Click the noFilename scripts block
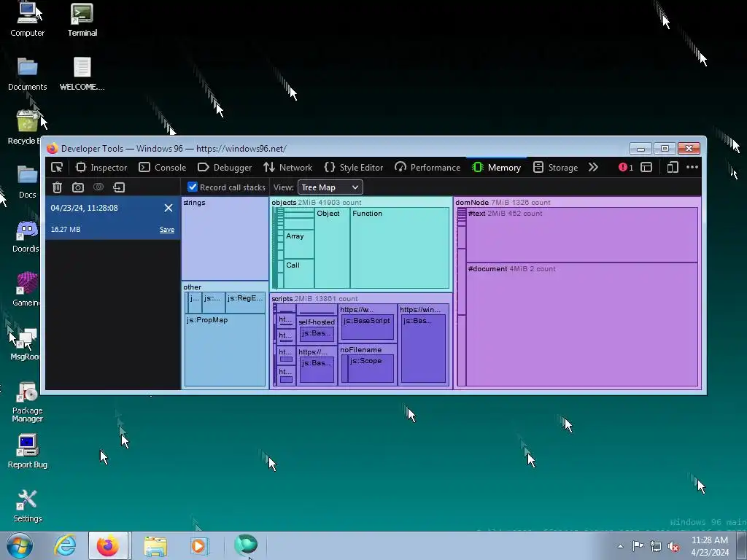The width and height of the screenshot is (747, 560). [x=368, y=365]
